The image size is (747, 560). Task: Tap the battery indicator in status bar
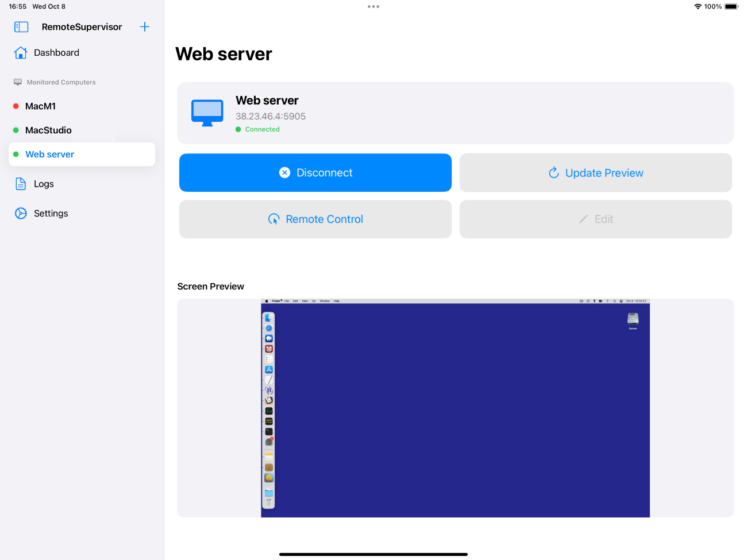731,7
